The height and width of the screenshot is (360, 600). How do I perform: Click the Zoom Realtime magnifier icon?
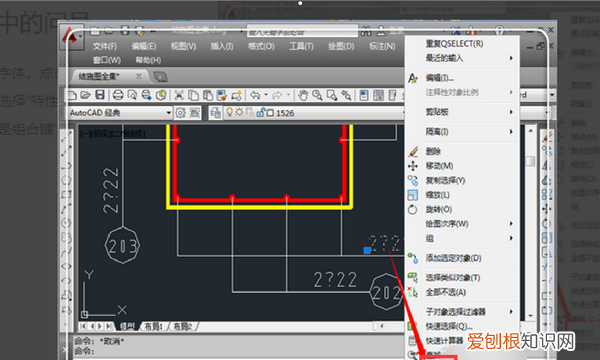tap(317, 95)
